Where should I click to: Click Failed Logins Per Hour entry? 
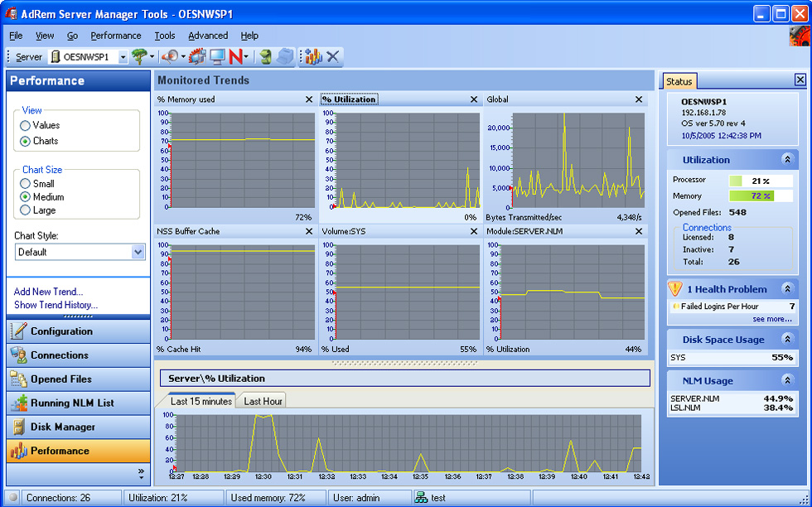tap(732, 306)
